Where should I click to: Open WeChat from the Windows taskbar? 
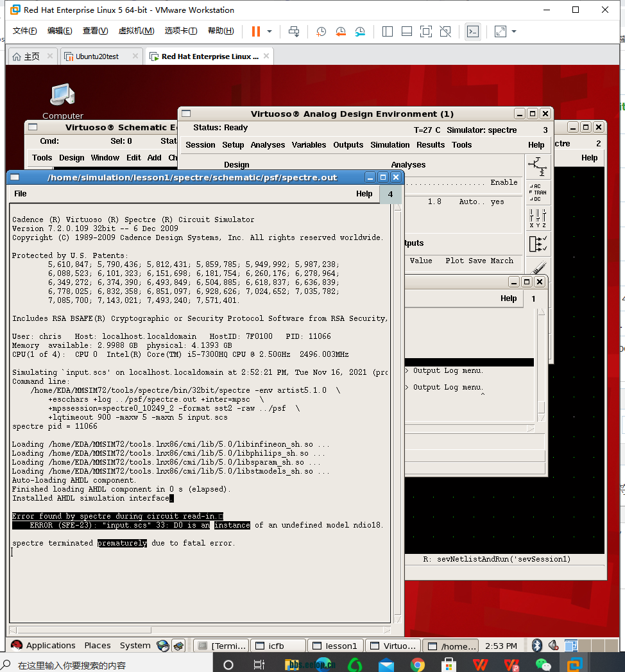pos(544,665)
